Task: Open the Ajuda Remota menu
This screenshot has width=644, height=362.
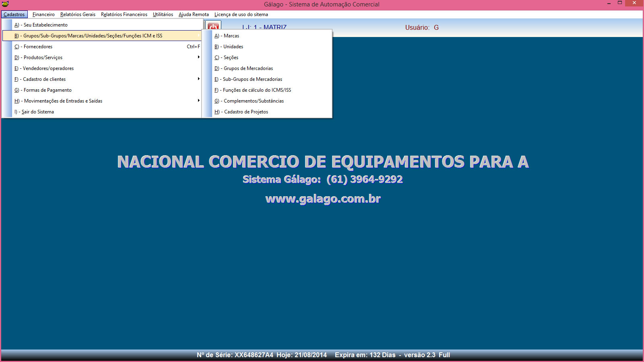Action: click(194, 14)
